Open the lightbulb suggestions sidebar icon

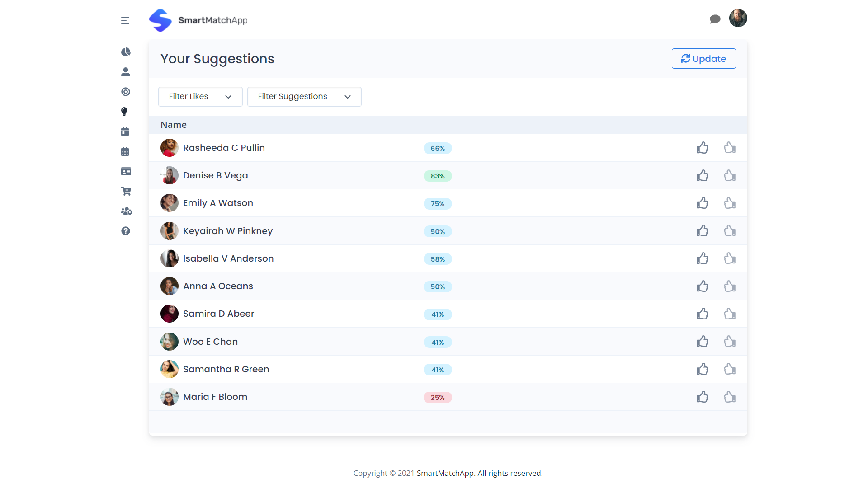pyautogui.click(x=124, y=112)
